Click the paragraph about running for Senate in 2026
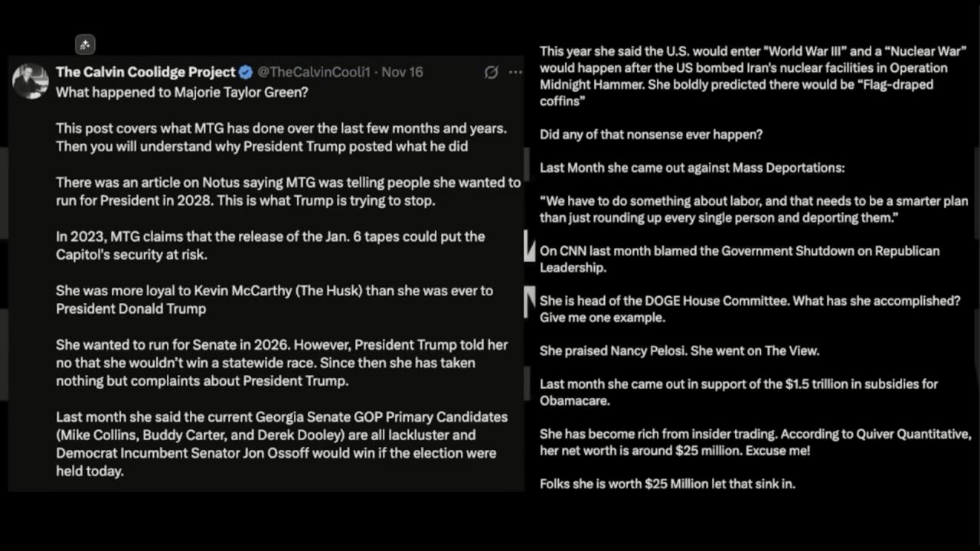The height and width of the screenshot is (551, 980). pos(281,363)
